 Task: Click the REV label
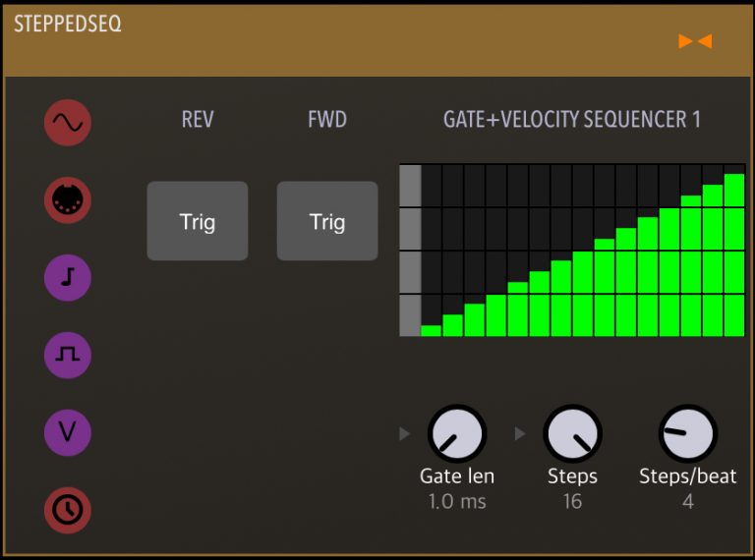point(198,120)
